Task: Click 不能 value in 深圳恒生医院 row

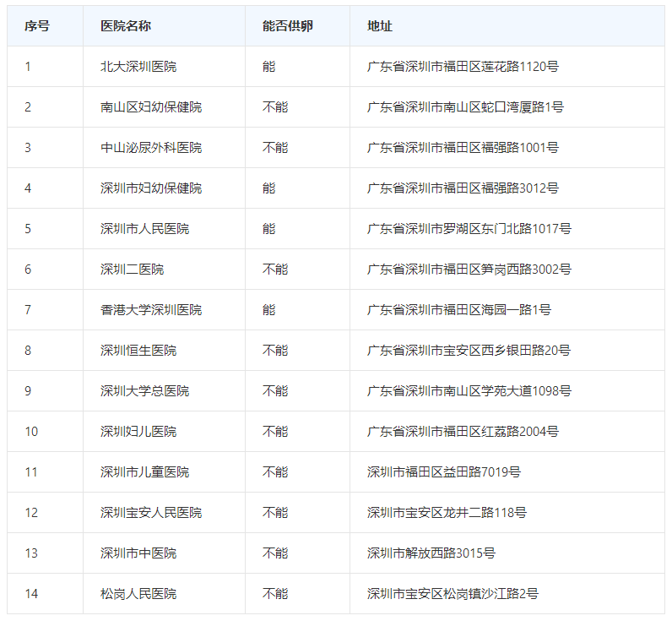Action: (275, 350)
